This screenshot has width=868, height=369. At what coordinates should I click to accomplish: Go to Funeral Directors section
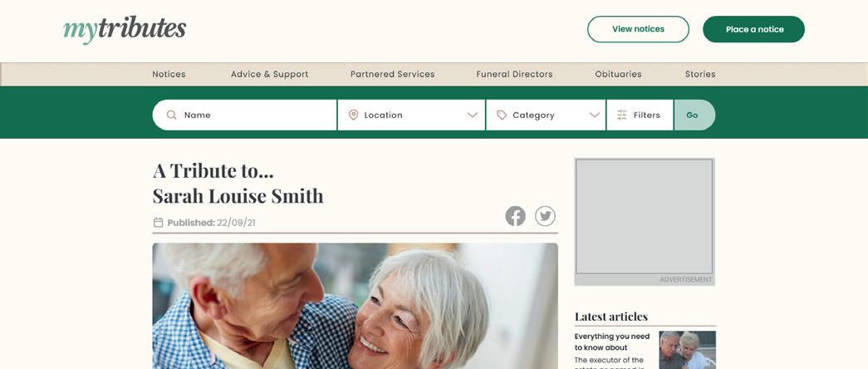point(514,74)
